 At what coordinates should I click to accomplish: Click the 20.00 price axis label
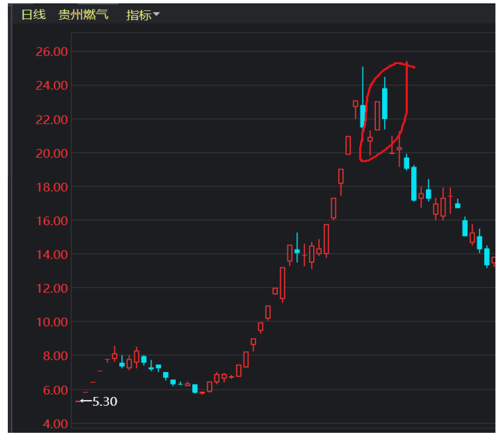click(51, 153)
